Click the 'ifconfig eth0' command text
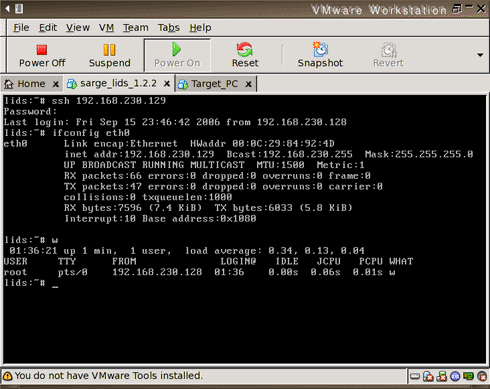The width and height of the screenshot is (490, 389). pyautogui.click(x=91, y=133)
